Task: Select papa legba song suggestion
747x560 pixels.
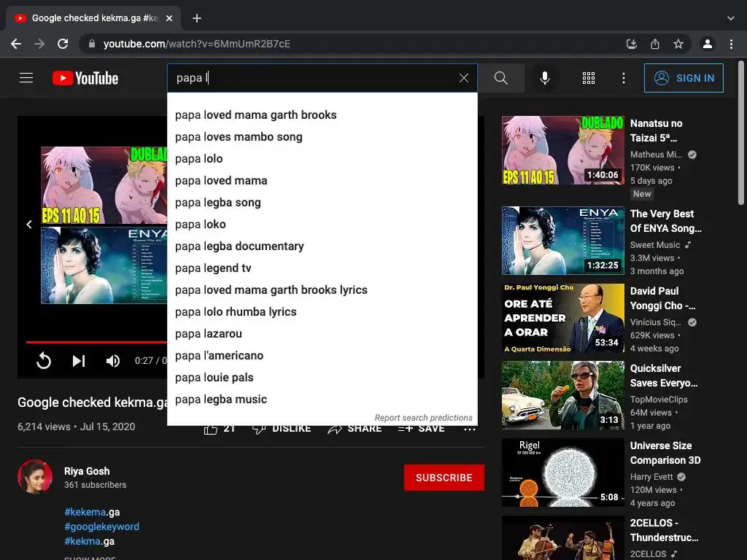Action: click(322, 203)
